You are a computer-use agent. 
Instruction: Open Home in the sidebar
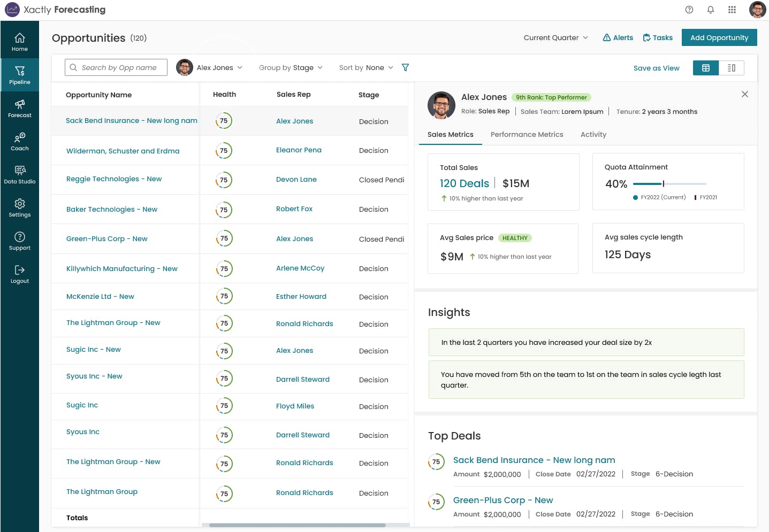[20, 42]
